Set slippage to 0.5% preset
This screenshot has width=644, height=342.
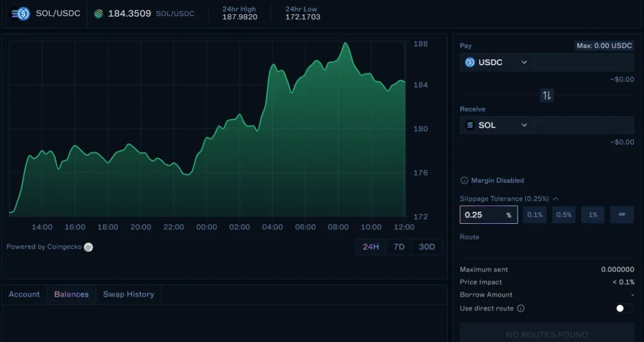(x=564, y=215)
